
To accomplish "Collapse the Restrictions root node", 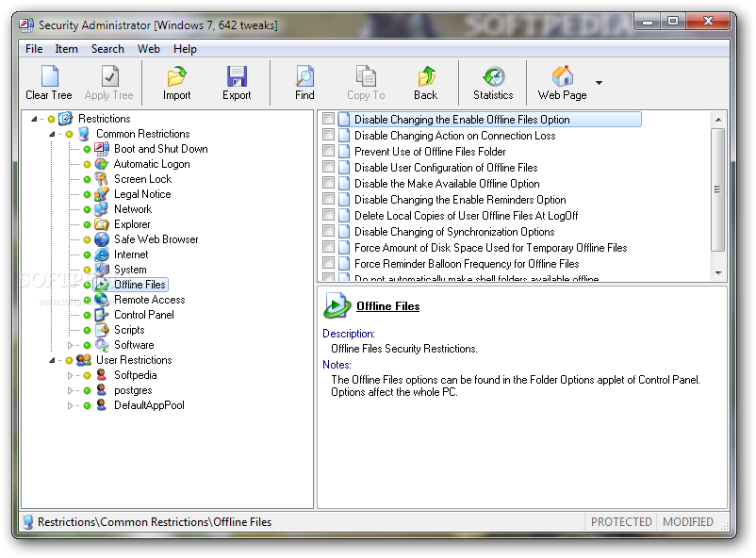I will 34,119.
